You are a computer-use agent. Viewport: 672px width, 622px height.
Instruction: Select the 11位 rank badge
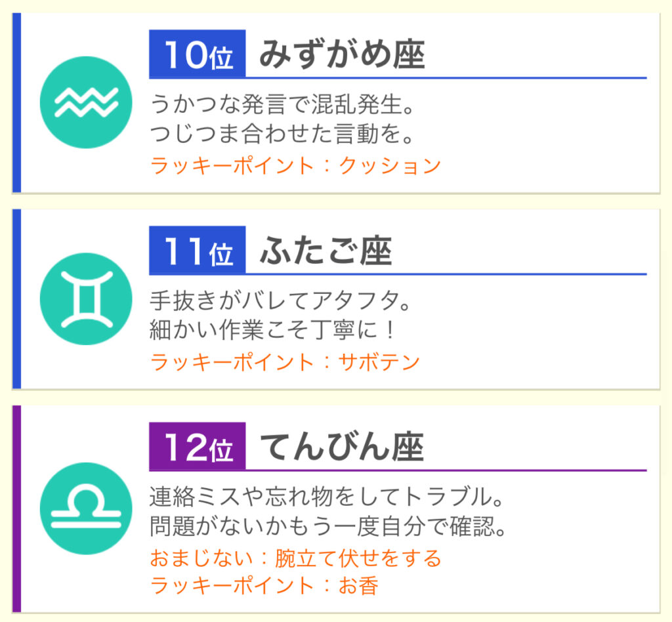(197, 250)
